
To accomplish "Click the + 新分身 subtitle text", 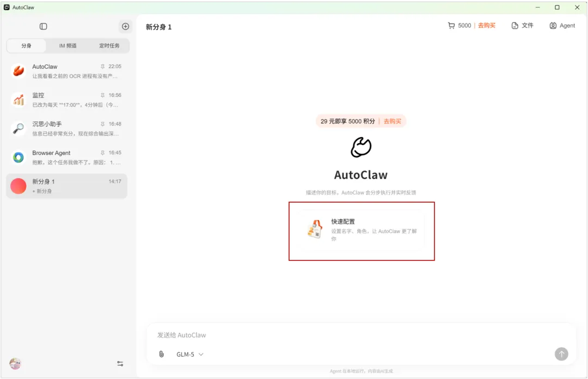I will (42, 191).
